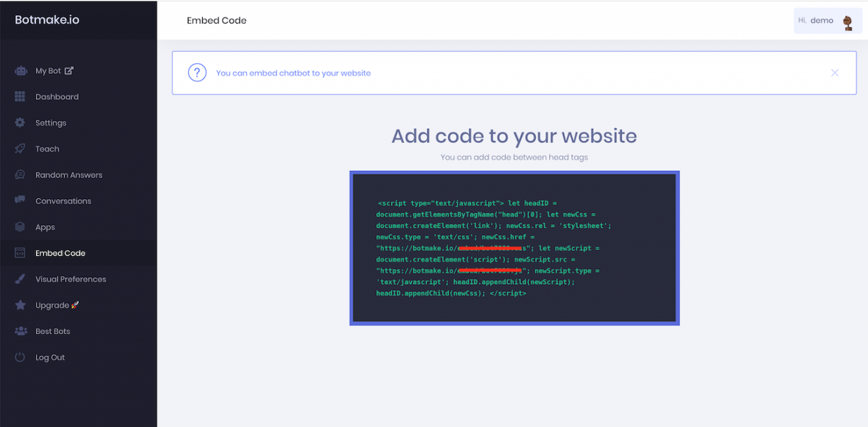This screenshot has height=427, width=868.
Task: Click the Upgrade star icon
Action: [20, 305]
